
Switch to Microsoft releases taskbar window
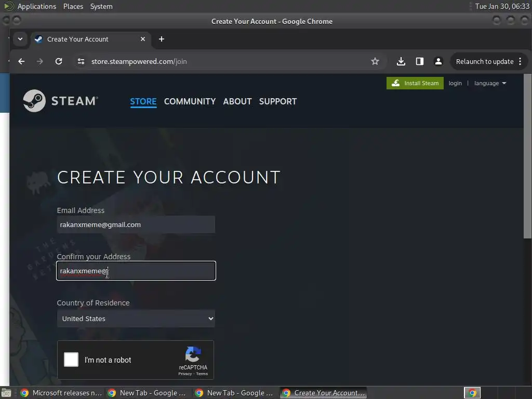(61, 393)
